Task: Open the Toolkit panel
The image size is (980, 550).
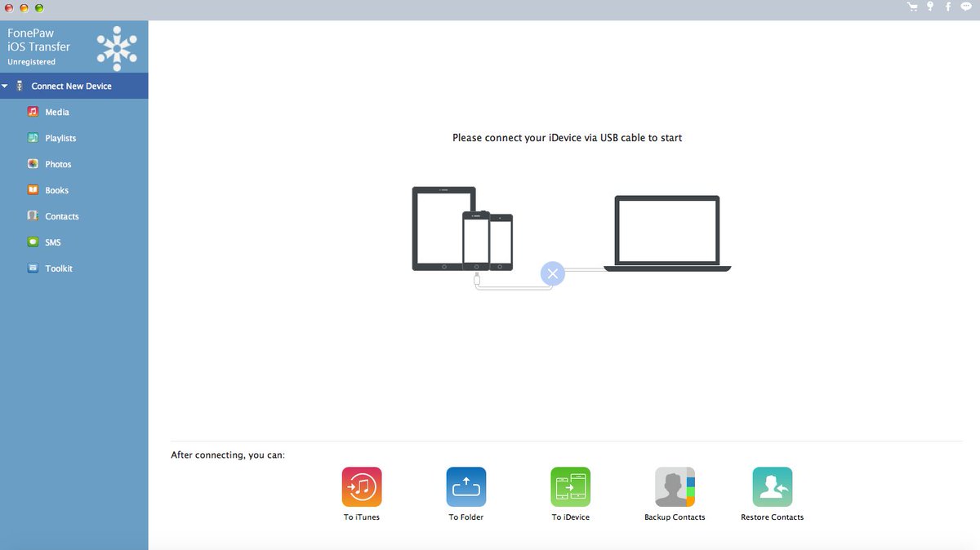Action: click(x=57, y=268)
